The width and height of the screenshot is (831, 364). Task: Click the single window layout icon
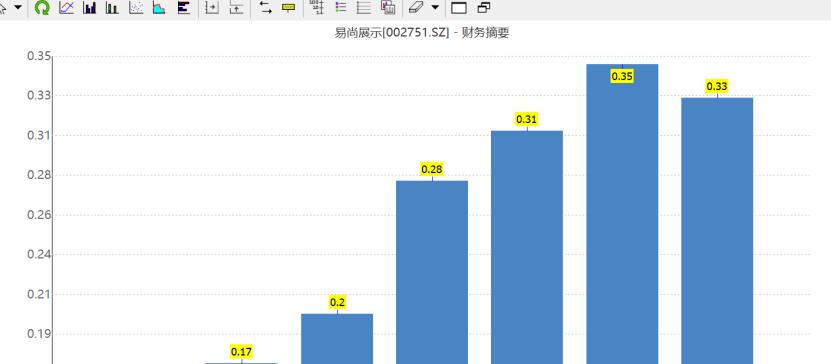(x=459, y=7)
